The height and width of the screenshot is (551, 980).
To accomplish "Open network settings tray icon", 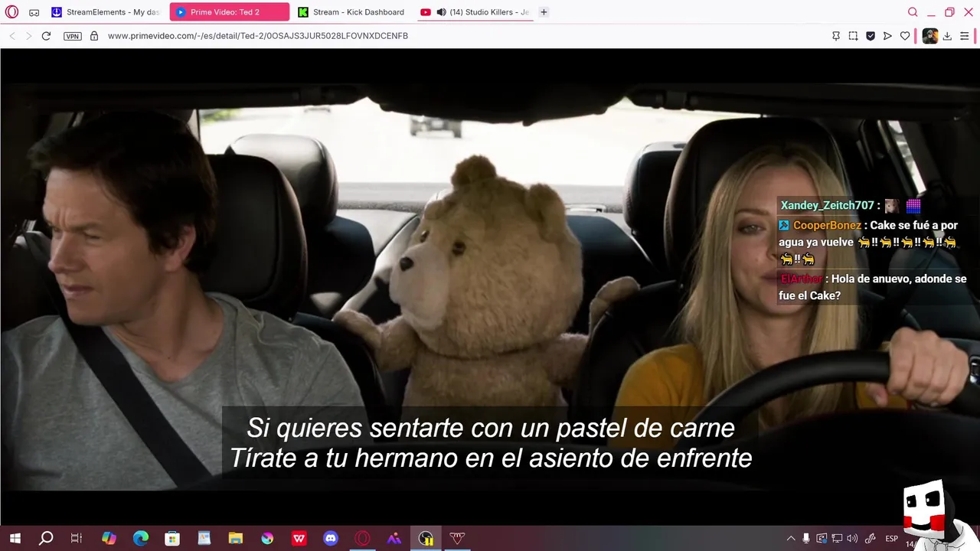I will [x=837, y=539].
